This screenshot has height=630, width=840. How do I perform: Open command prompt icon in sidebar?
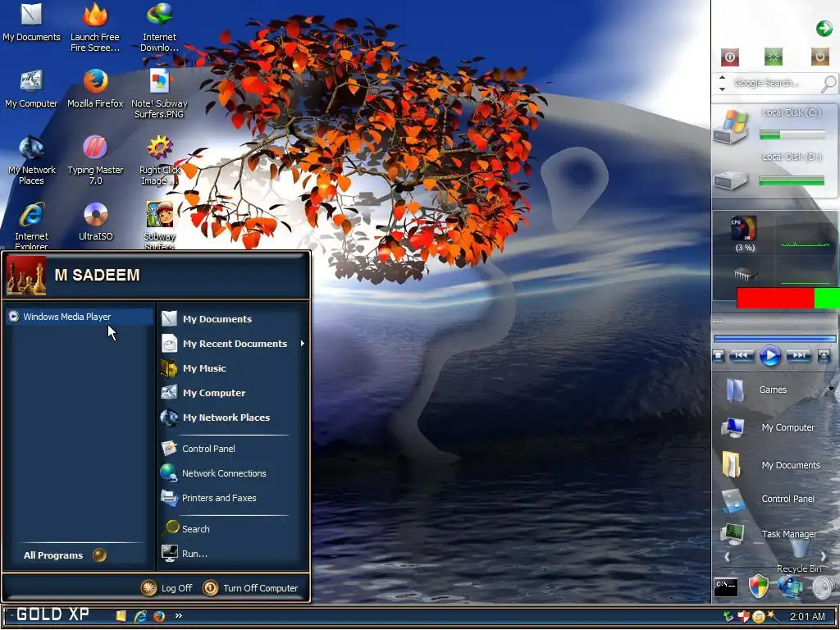click(726, 587)
